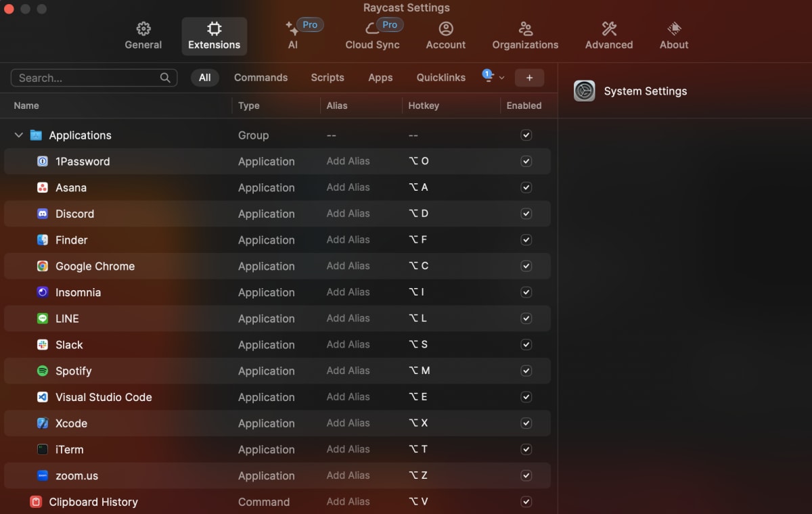Click the Finder app icon

pyautogui.click(x=43, y=240)
